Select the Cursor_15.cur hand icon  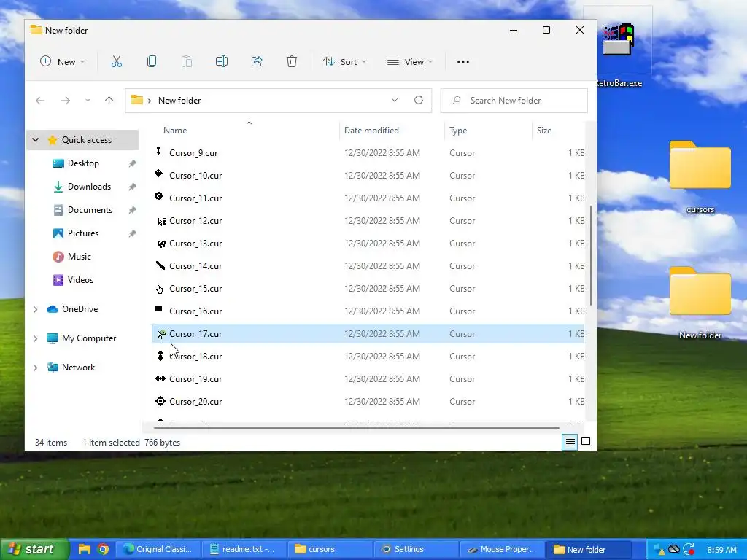coord(160,289)
